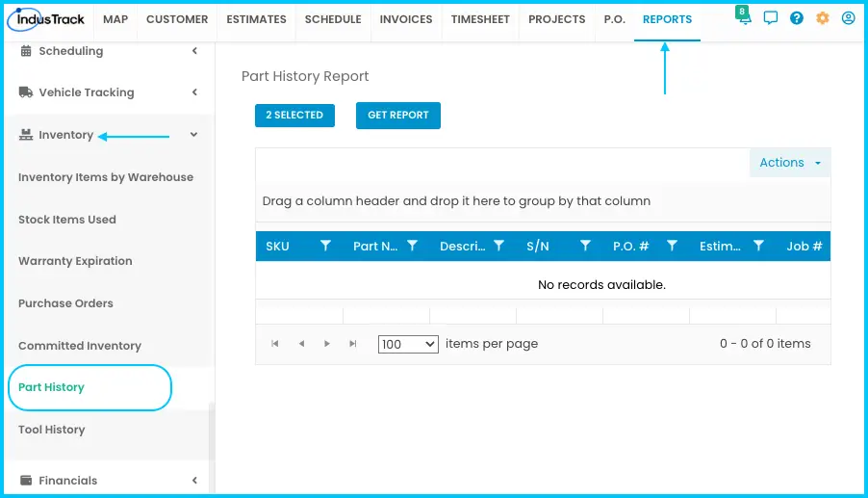Click the Inventory sidebar icon

point(26,135)
